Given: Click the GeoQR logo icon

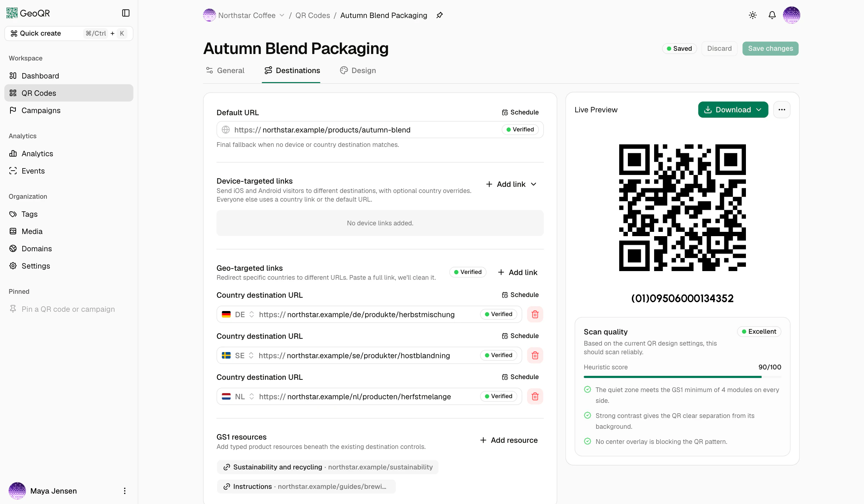Looking at the screenshot, I should 12,13.
